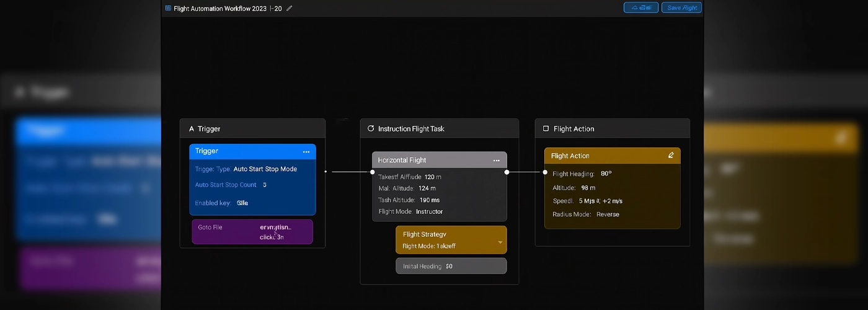
Task: Click the Auto Start Stop Count value 5
Action: 265,185
